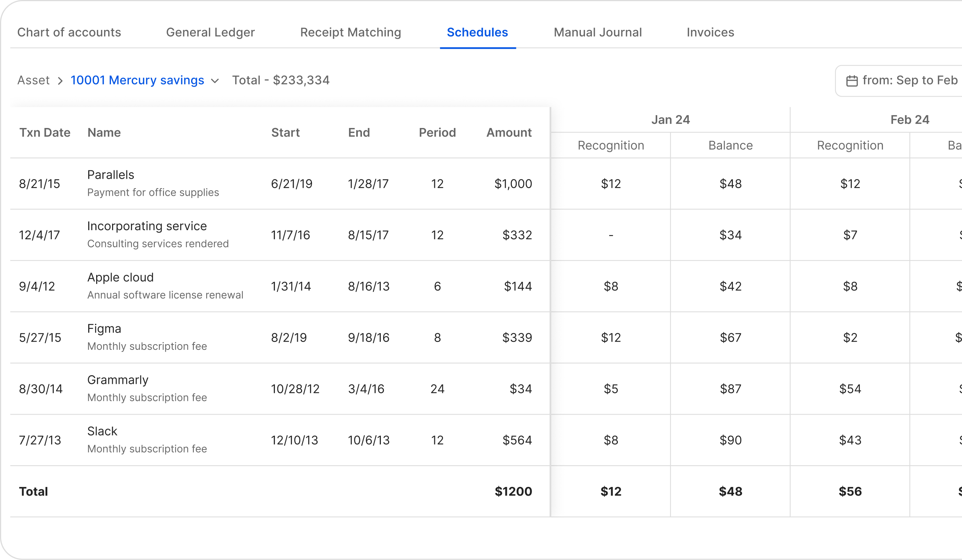This screenshot has width=962, height=560.
Task: Sort by the Amount column header
Action: (x=508, y=133)
